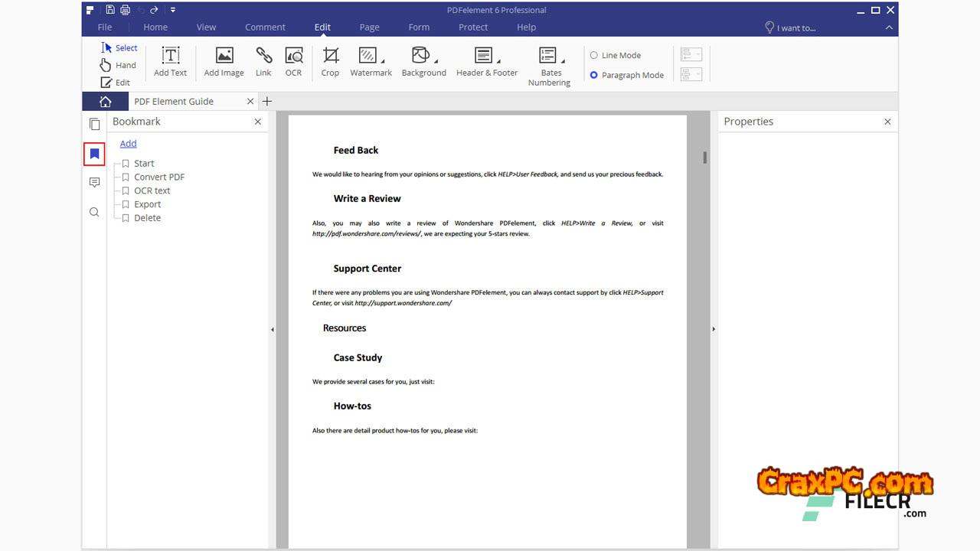
Task: Select the Crop tool
Action: pyautogui.click(x=330, y=61)
